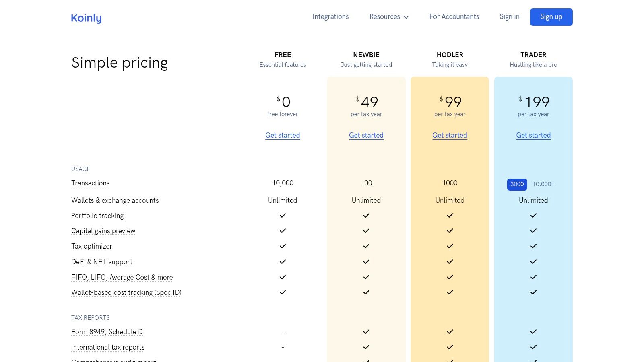Click the Sign up button

[551, 17]
